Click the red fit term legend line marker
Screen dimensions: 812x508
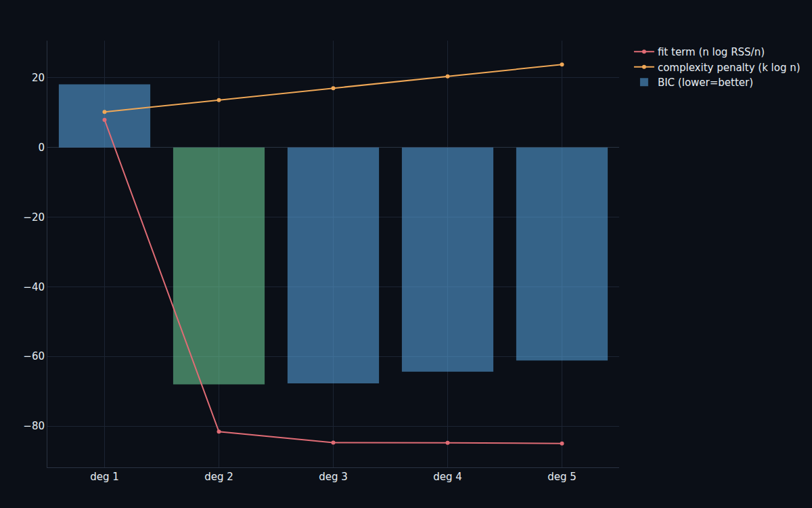644,51
